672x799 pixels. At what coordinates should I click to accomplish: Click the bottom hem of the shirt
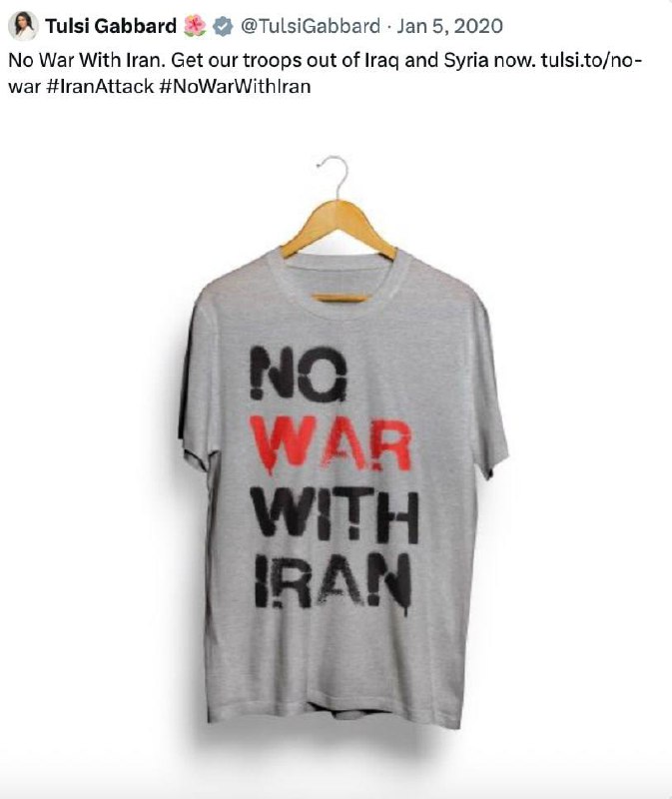335,716
